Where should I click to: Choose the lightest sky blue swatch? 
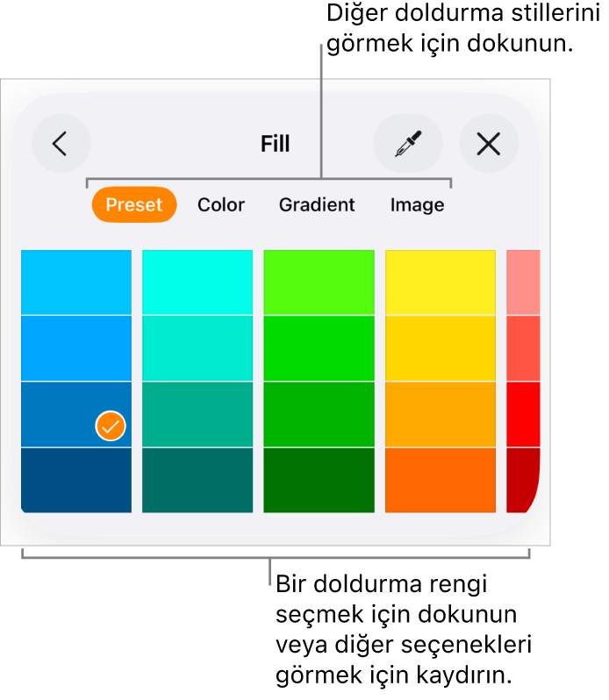[76, 282]
